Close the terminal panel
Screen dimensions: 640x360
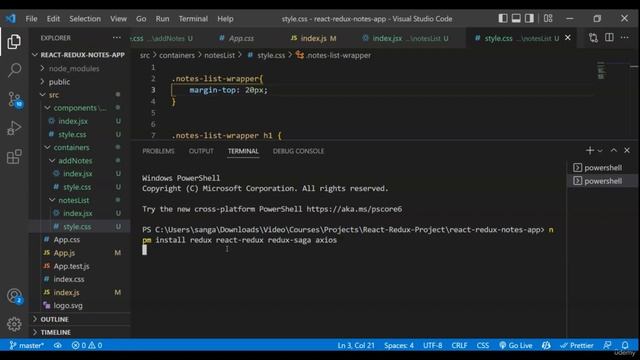pos(627,150)
